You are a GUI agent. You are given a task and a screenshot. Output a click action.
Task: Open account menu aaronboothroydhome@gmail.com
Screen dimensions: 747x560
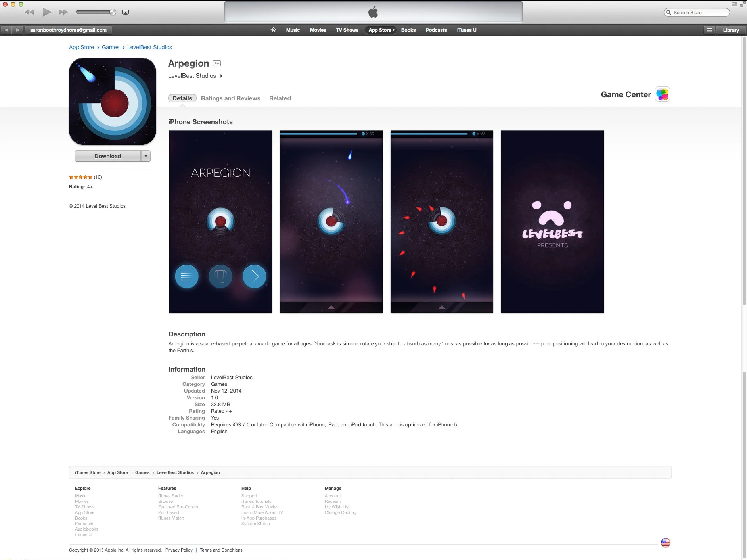pos(68,30)
